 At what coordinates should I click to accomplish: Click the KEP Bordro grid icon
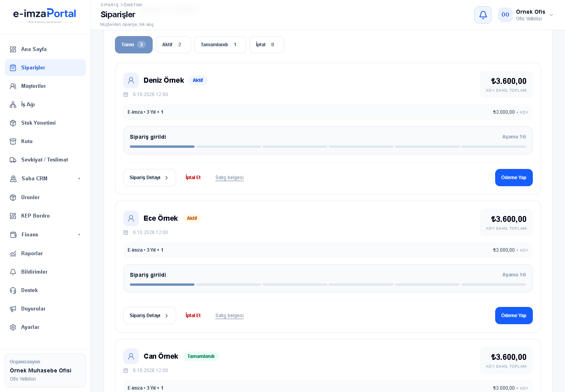click(13, 216)
